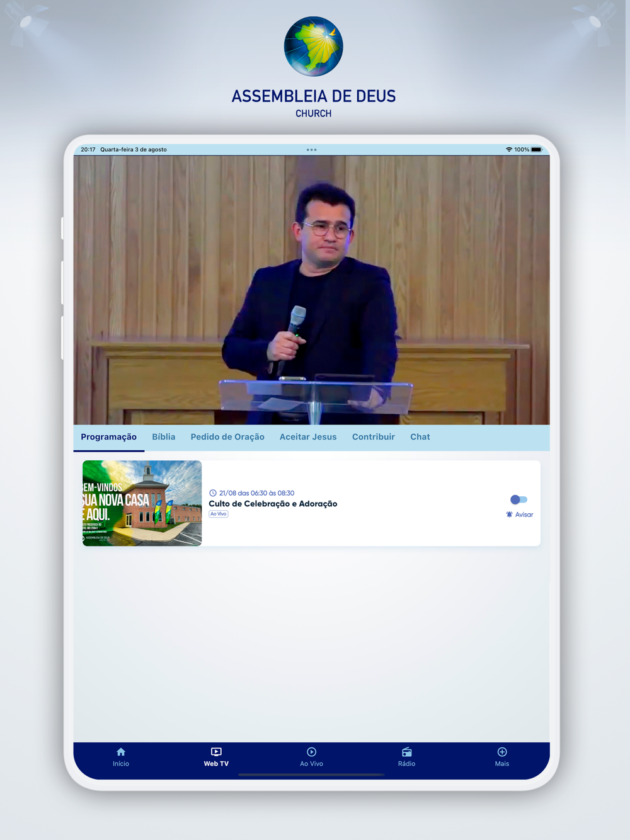Image resolution: width=630 pixels, height=840 pixels.
Task: Tap the three dots in status bar
Action: click(x=311, y=150)
